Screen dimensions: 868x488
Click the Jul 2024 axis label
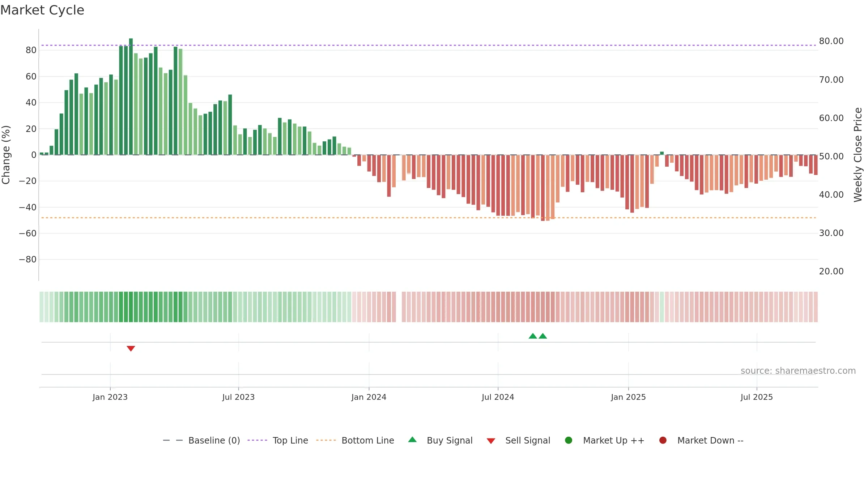click(x=498, y=397)
